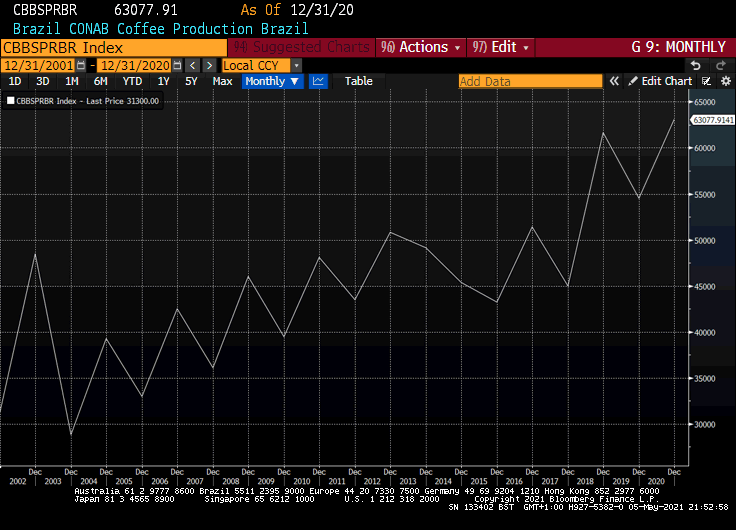Collapse panel with double chevron icon
The height and width of the screenshot is (530, 736).
614,81
